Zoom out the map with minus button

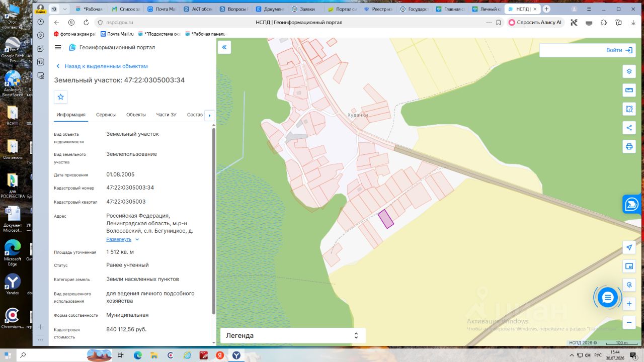click(629, 323)
